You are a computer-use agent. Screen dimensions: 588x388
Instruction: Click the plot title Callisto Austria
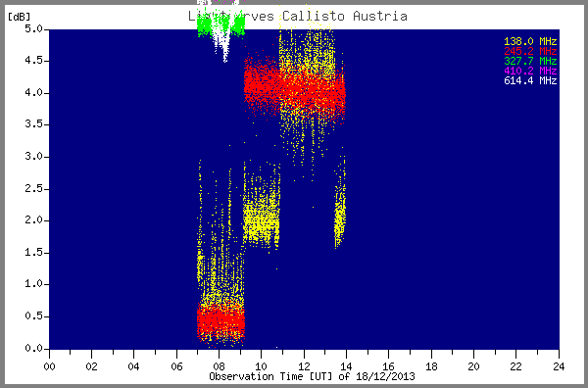(345, 16)
